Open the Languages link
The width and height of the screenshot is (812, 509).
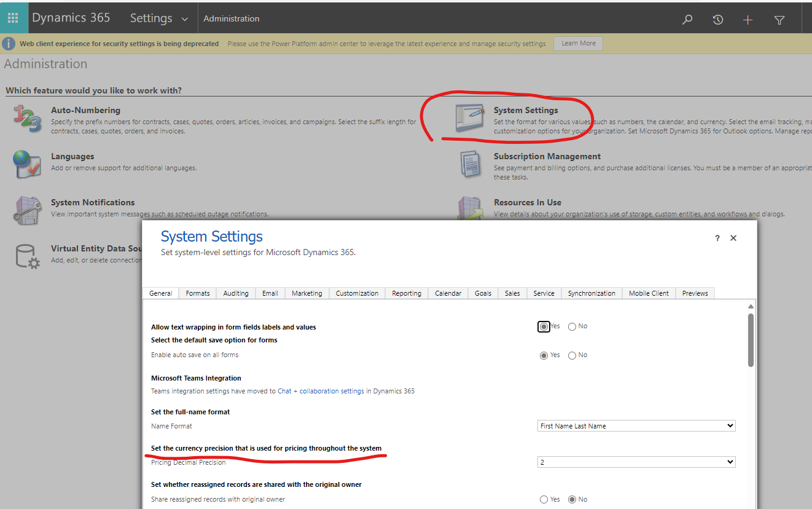coord(72,156)
